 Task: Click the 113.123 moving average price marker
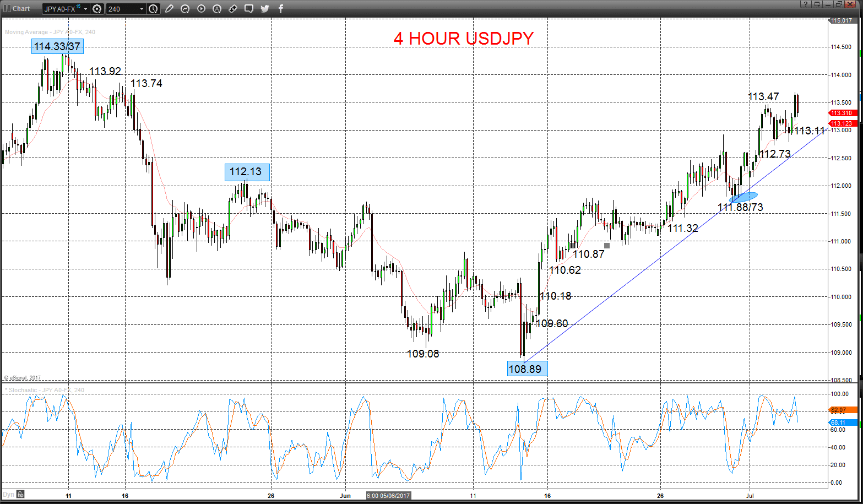843,123
